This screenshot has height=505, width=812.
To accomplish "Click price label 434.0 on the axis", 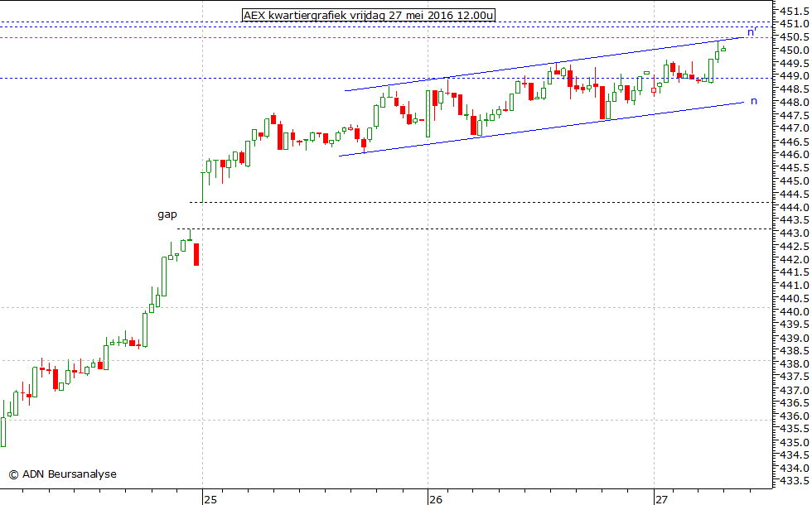I will click(795, 469).
